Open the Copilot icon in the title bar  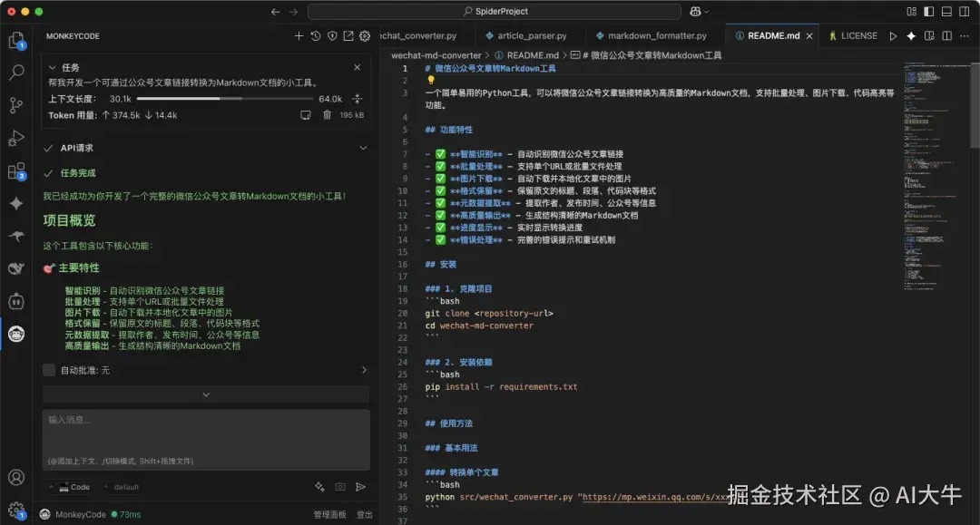tap(695, 12)
